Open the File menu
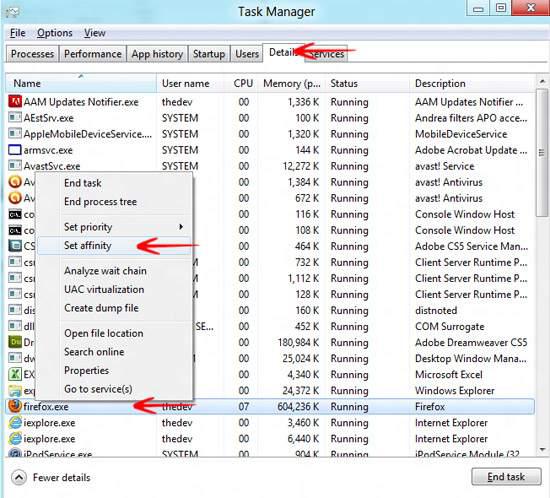The width and height of the screenshot is (550, 498). pyautogui.click(x=18, y=33)
